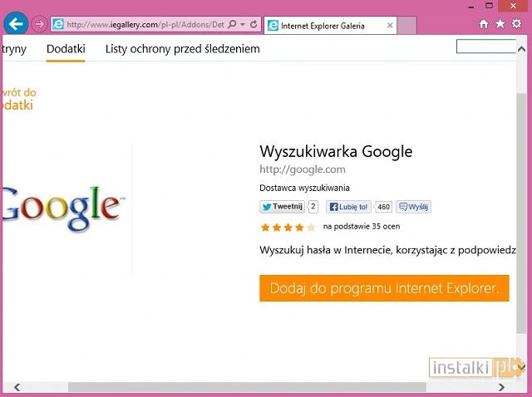The image size is (532, 397).
Task: Open Listy ochrony przed śledzeniem
Action: pyautogui.click(x=183, y=49)
